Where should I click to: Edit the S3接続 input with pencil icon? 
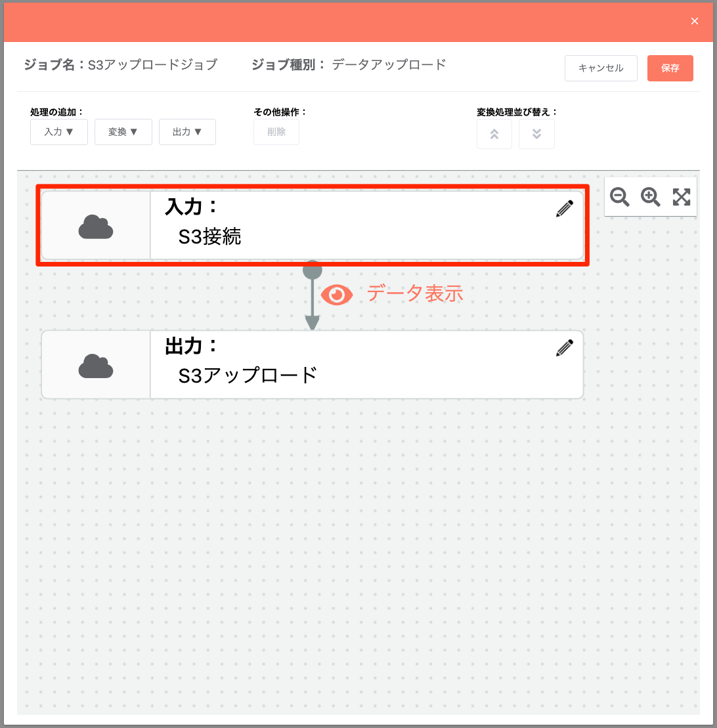(565, 209)
